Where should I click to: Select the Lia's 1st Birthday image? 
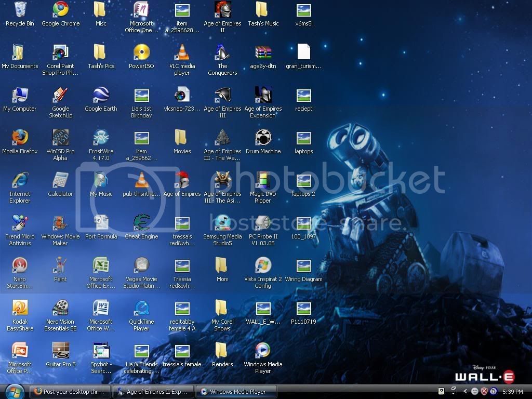coord(141,96)
